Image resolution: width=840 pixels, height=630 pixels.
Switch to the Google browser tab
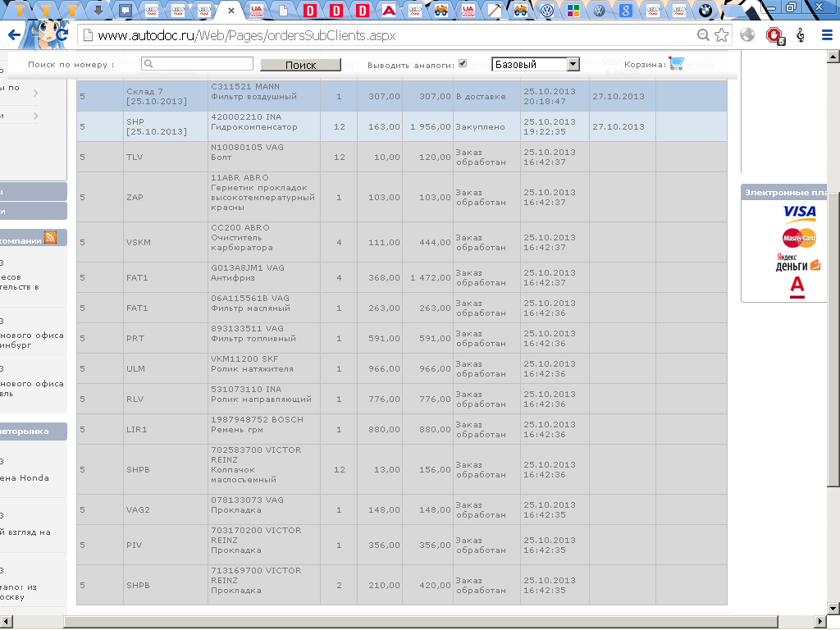[626, 11]
